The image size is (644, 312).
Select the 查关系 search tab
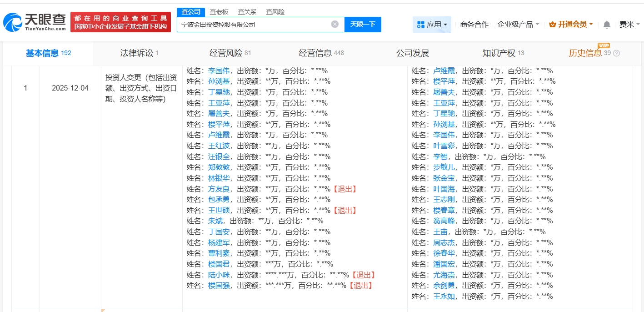point(247,12)
